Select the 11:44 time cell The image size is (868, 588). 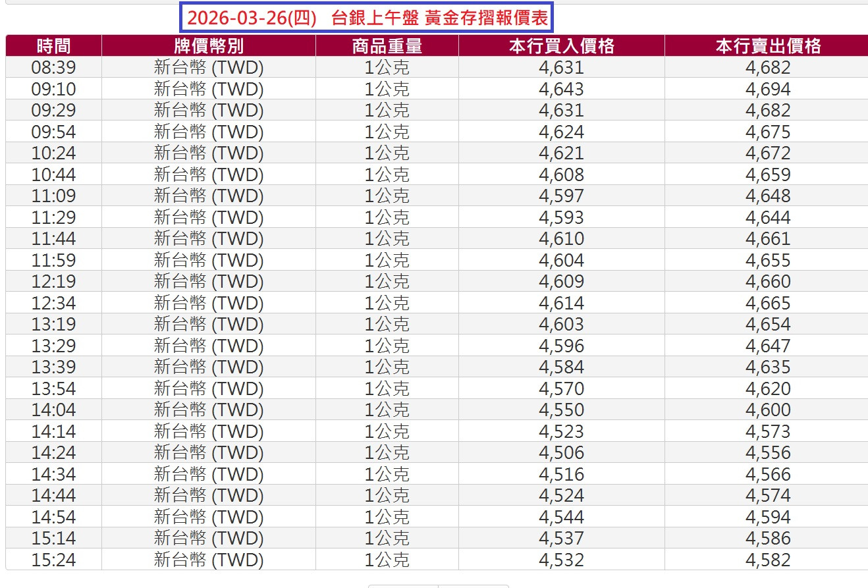53,238
